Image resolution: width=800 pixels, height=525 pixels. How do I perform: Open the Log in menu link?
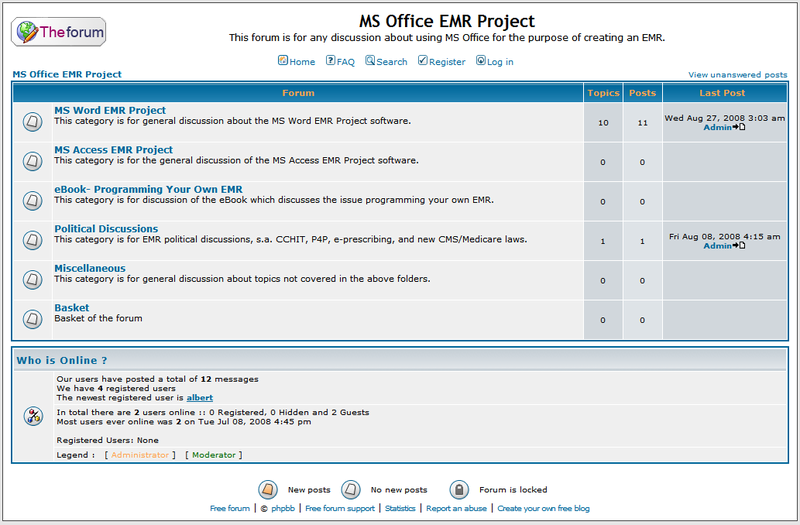[500, 62]
